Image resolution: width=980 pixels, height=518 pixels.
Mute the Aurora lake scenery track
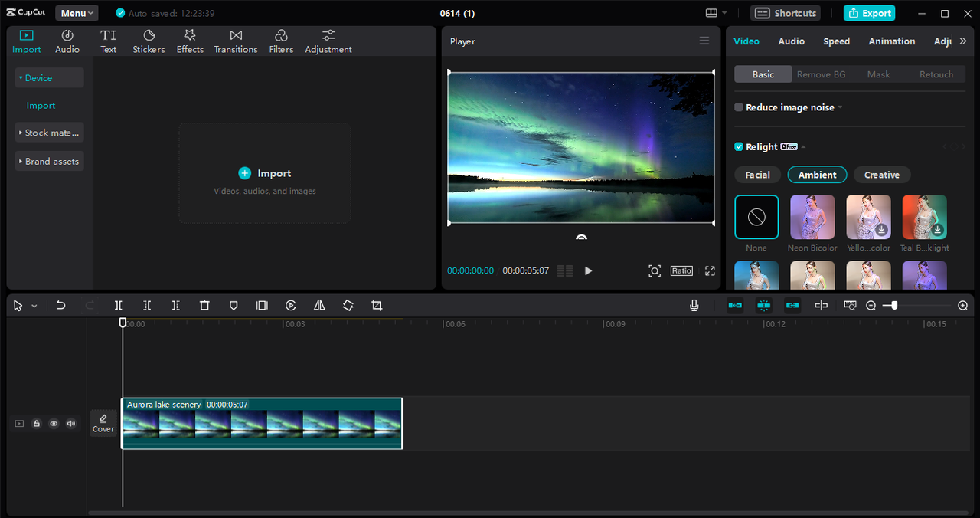[70, 423]
